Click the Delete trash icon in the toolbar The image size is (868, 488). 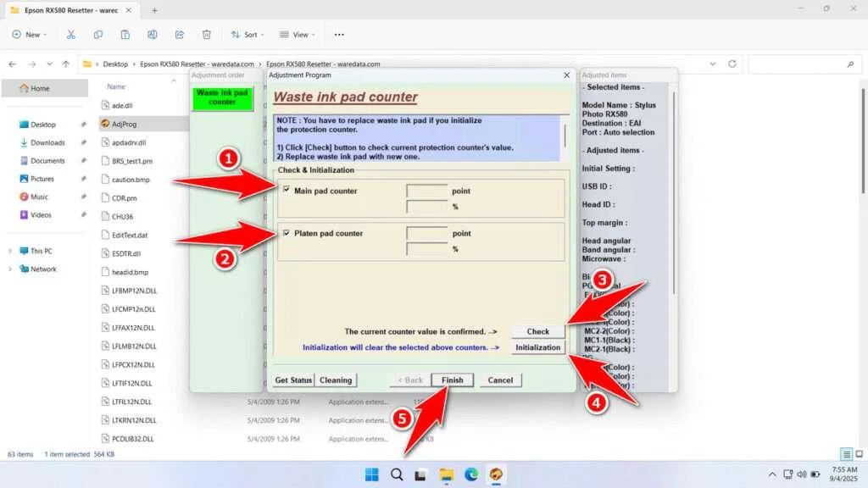pos(206,35)
